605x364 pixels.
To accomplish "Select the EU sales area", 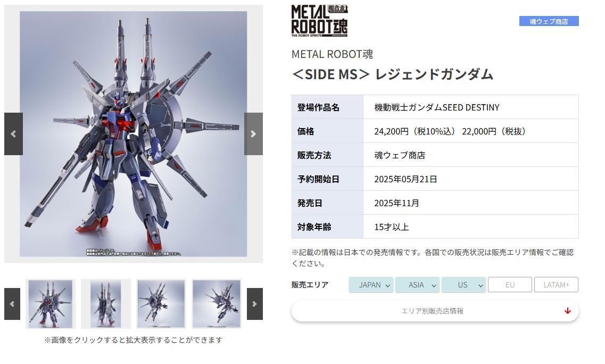I will pyautogui.click(x=510, y=285).
